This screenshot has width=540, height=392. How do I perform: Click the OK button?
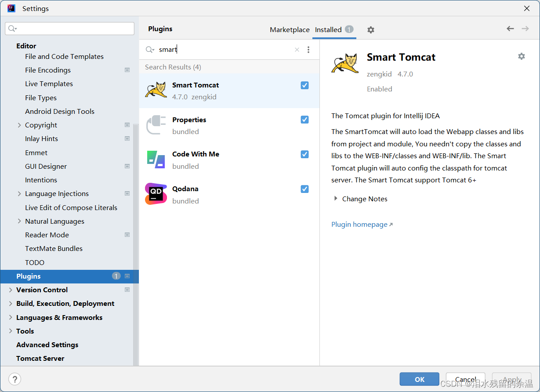click(x=420, y=379)
